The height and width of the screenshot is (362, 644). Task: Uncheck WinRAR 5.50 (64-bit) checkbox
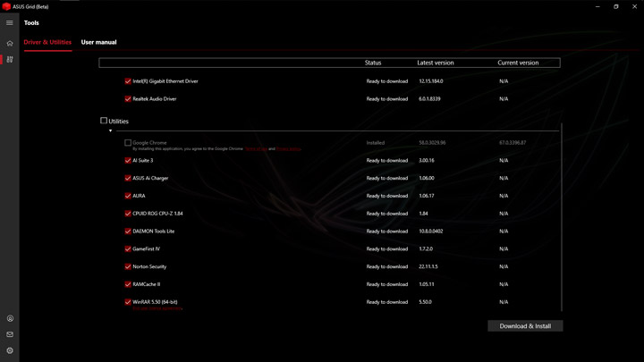(128, 302)
